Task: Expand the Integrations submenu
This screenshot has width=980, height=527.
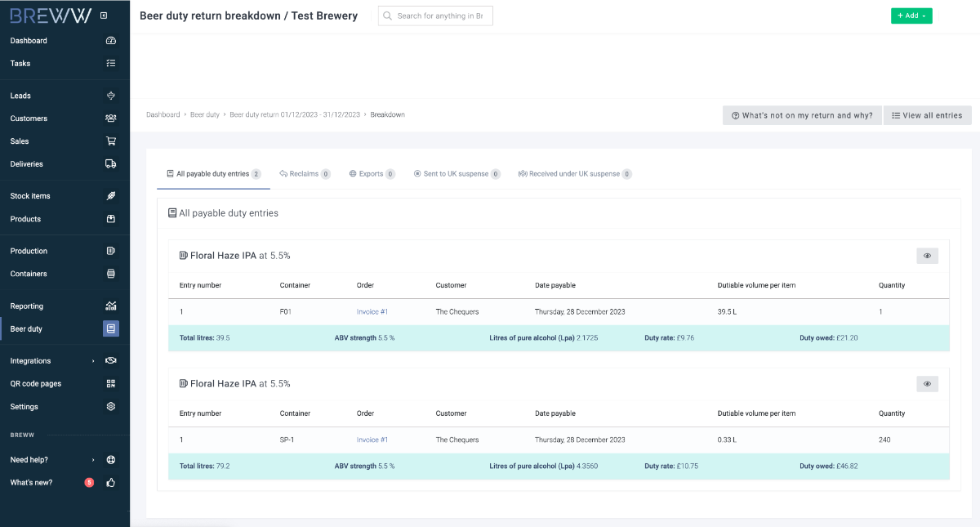Action: [x=93, y=361]
